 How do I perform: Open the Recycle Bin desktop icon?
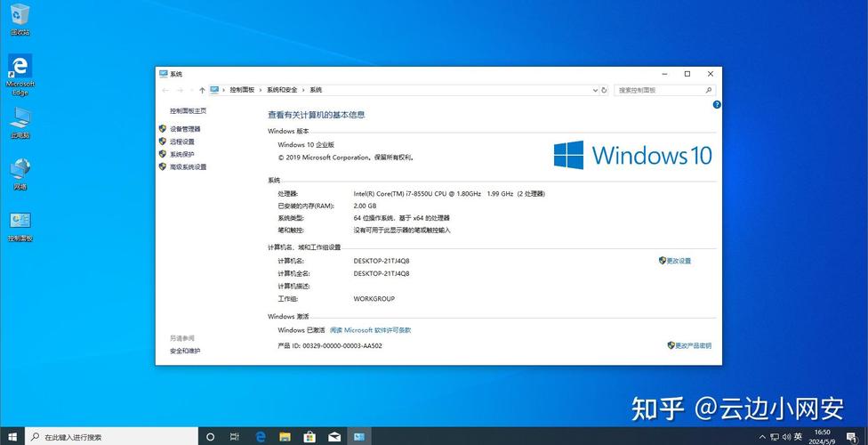(x=20, y=16)
